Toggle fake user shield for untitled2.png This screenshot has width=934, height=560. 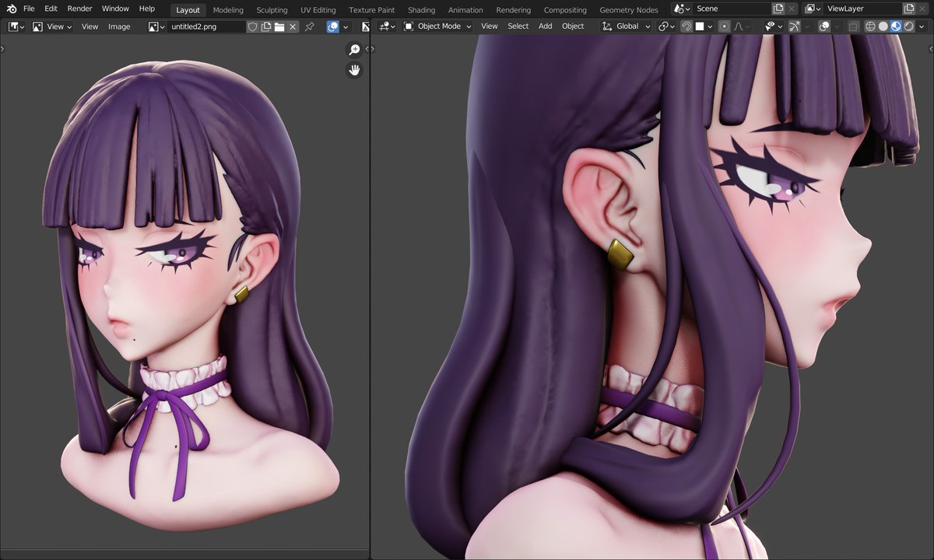point(252,26)
